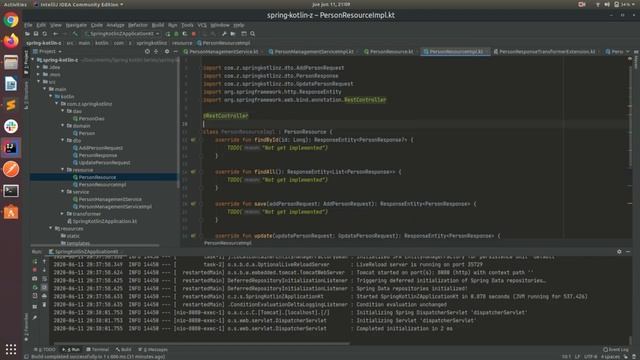
Task: Open the TODO tool window button
Action: pyautogui.click(x=45, y=350)
